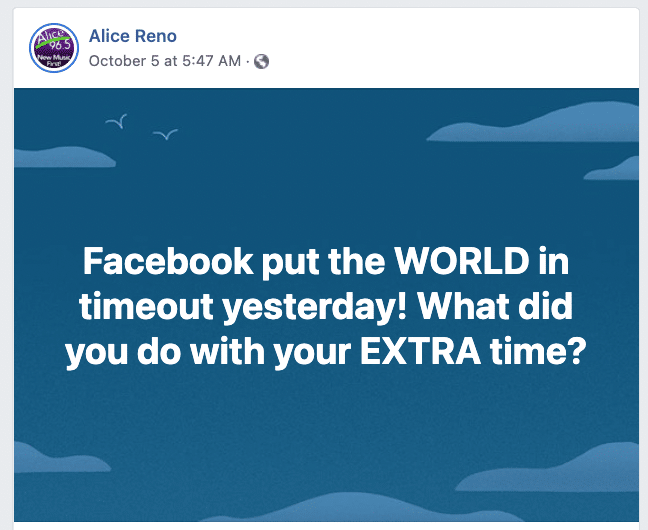Click the public globe privacy icon
648x530 pixels.
pyautogui.click(x=261, y=61)
